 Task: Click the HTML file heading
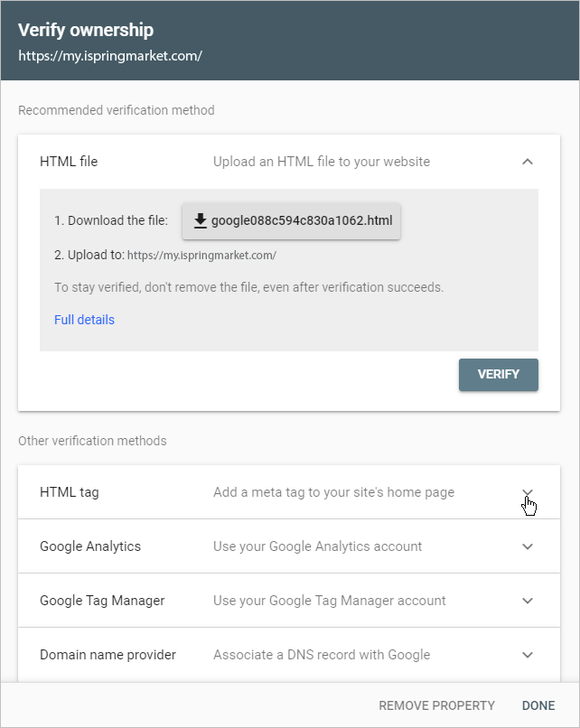[69, 162]
